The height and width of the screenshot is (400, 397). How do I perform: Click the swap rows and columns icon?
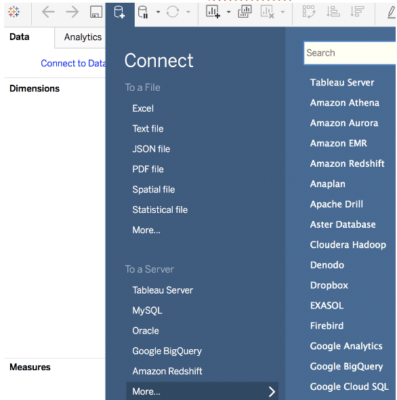(308, 12)
